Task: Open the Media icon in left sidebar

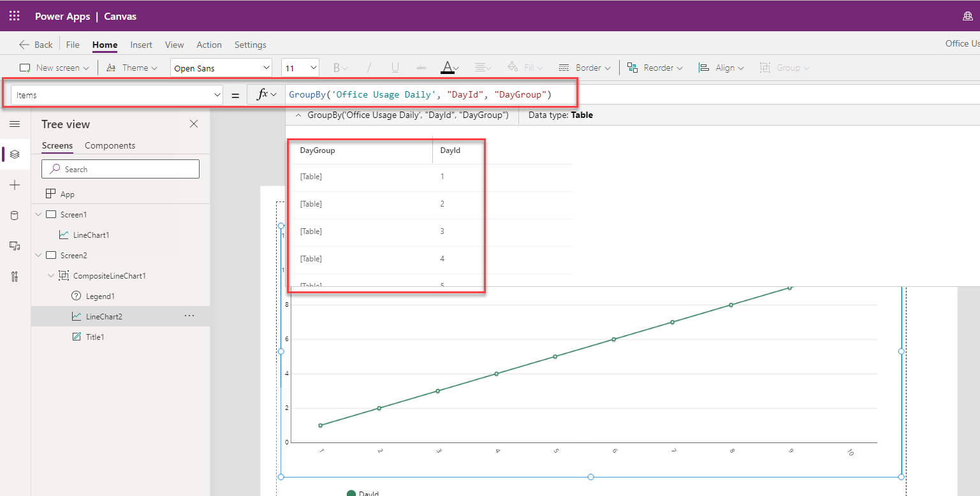Action: click(15, 246)
